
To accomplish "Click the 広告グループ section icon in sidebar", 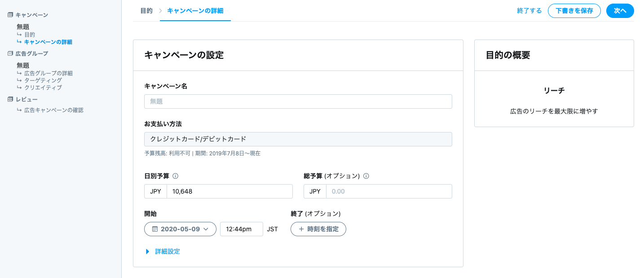I will [x=10, y=53].
